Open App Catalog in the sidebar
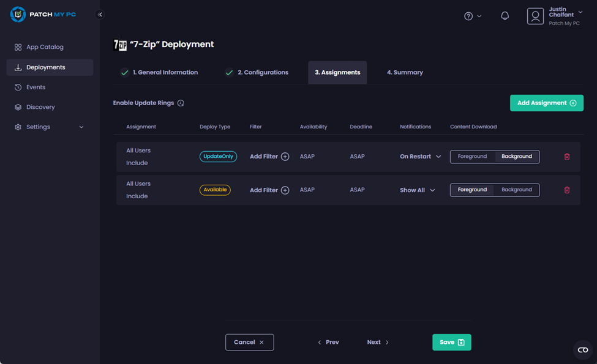 pyautogui.click(x=45, y=47)
